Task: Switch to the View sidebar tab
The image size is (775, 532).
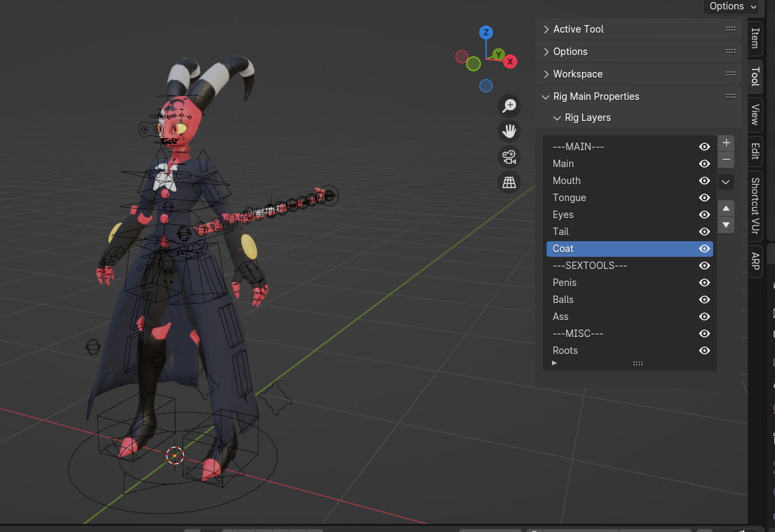Action: tap(755, 115)
